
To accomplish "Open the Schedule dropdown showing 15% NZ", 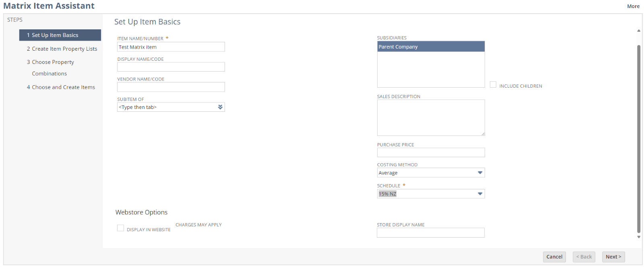I will coord(480,194).
